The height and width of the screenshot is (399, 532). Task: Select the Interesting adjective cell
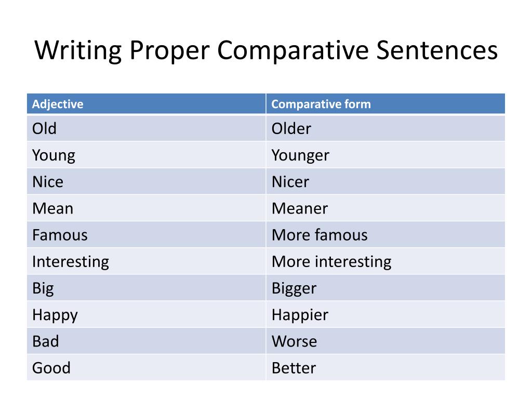point(146,261)
